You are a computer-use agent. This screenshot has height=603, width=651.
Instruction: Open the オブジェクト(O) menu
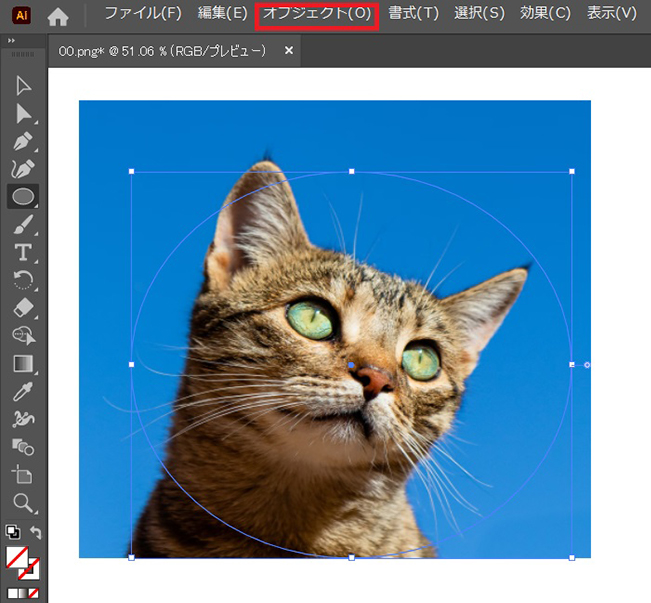pyautogui.click(x=316, y=14)
